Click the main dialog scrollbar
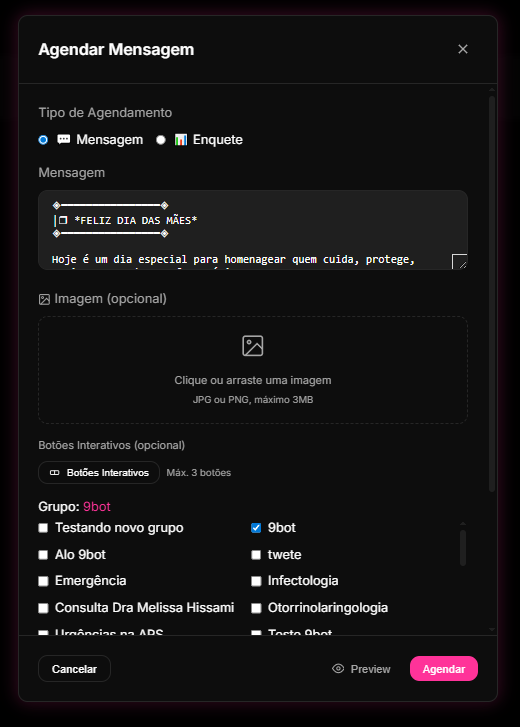The height and width of the screenshot is (727, 520). pos(492,294)
